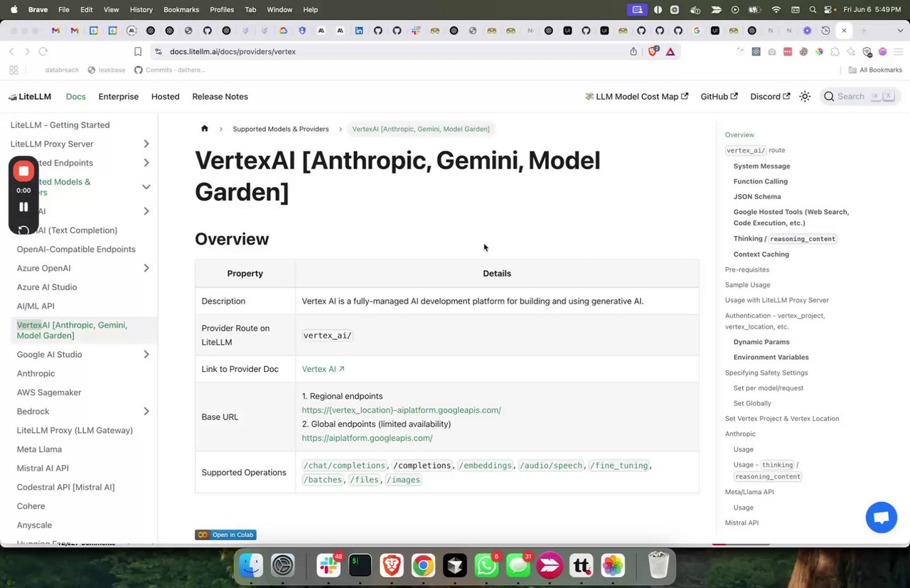This screenshot has height=588, width=910.
Task: Bookmark this page using bookmark icon
Action: tap(138, 51)
